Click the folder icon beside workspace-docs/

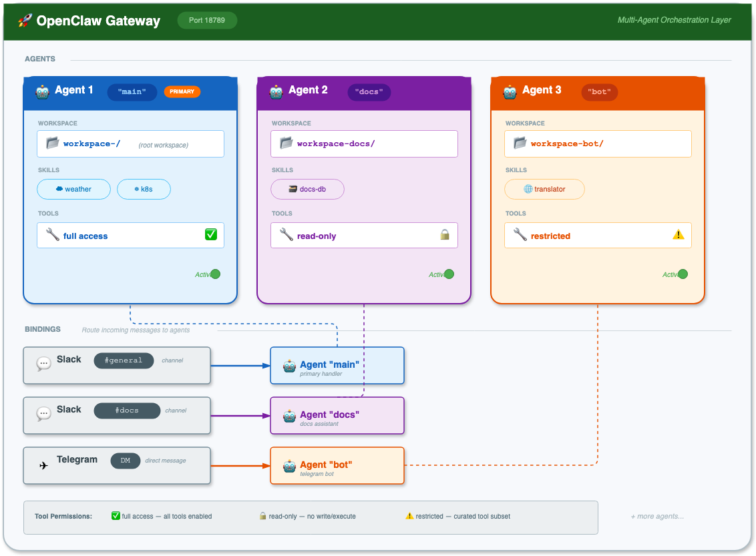[x=287, y=143]
